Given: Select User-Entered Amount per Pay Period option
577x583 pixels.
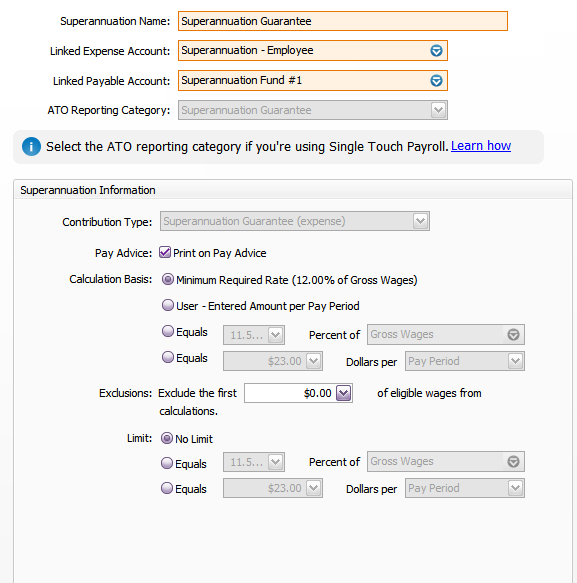Looking at the screenshot, I should (168, 305).
